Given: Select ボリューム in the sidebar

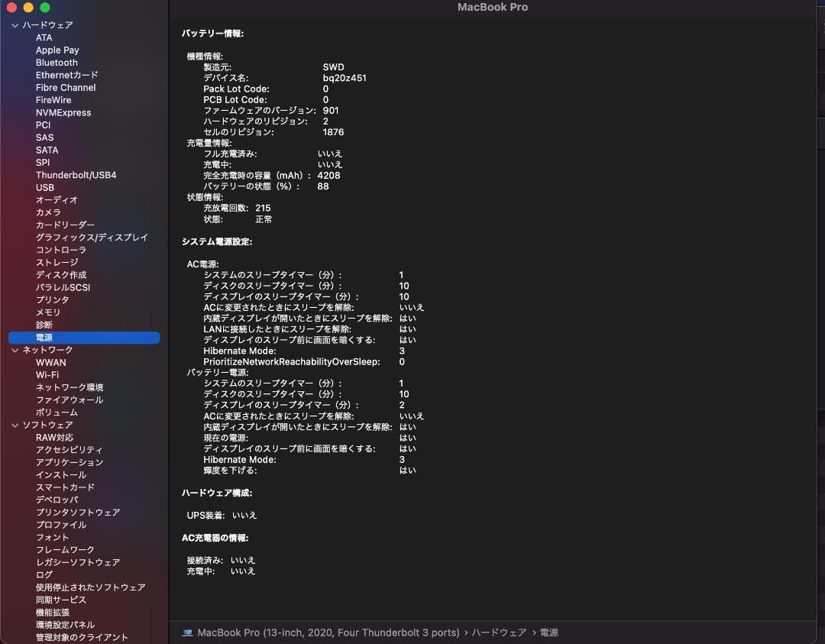Looking at the screenshot, I should 57,413.
